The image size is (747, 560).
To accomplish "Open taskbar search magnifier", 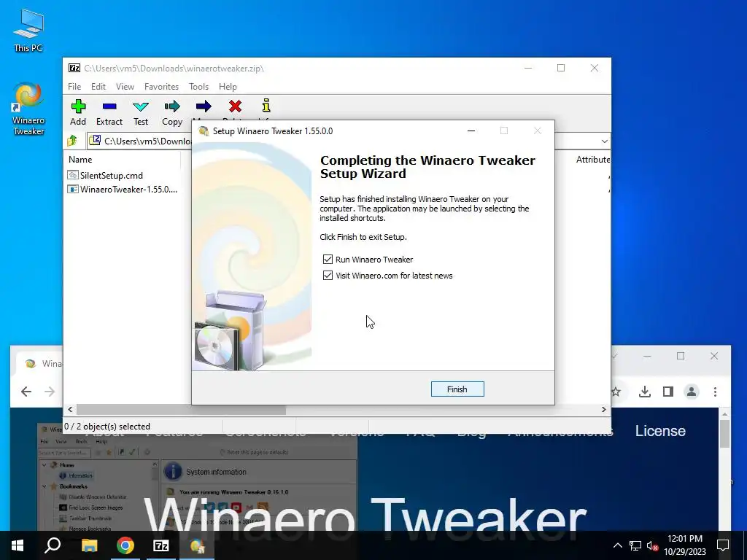I will [53, 545].
